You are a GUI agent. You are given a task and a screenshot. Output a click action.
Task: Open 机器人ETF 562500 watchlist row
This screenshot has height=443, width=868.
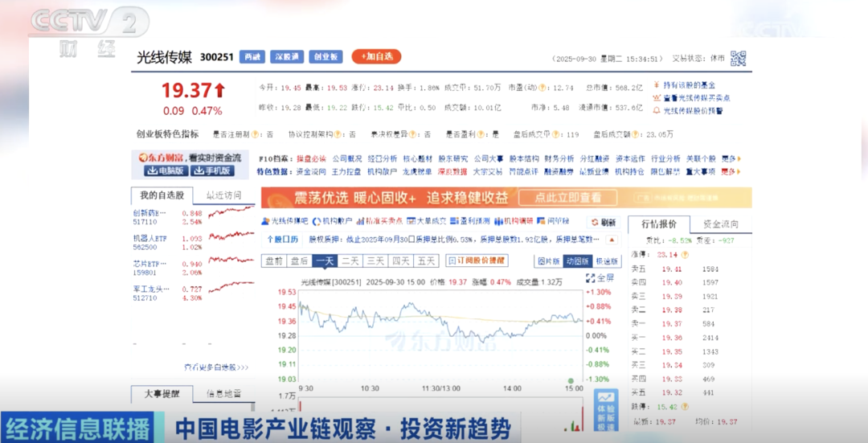pos(193,243)
